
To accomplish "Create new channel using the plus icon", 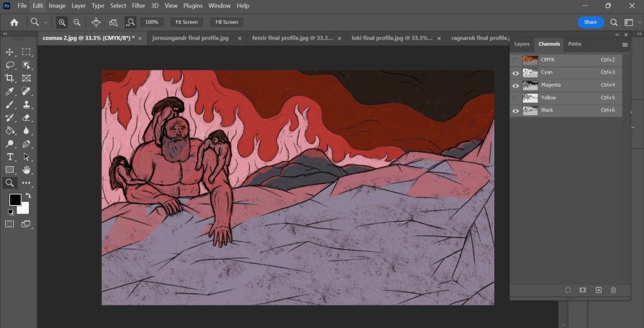I will pyautogui.click(x=598, y=290).
